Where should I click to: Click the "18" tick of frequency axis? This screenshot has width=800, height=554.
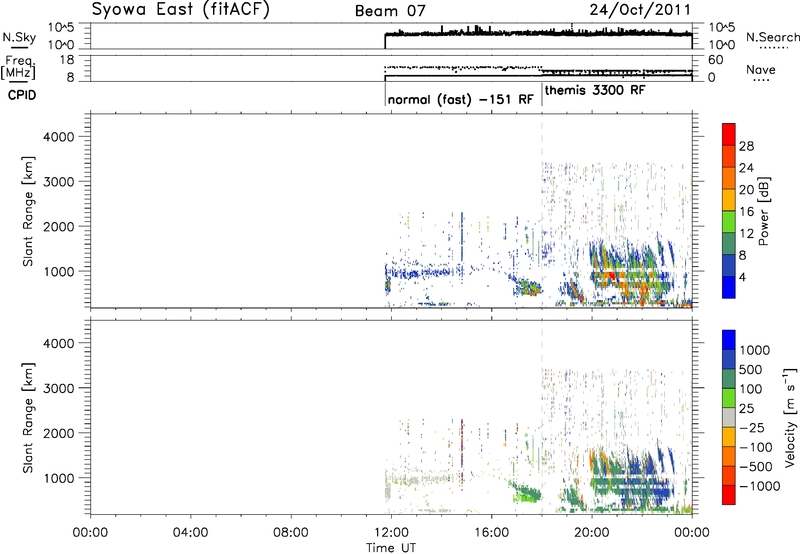pos(67,60)
